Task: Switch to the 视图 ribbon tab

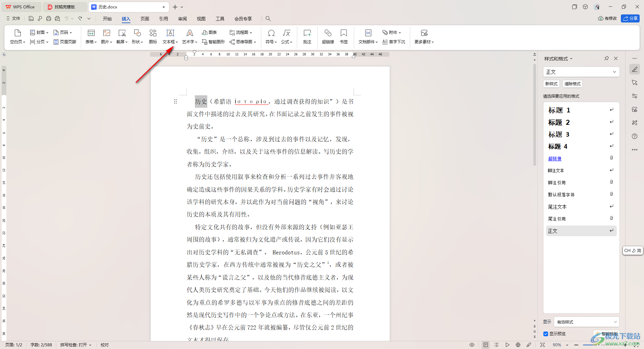Action: [201, 19]
